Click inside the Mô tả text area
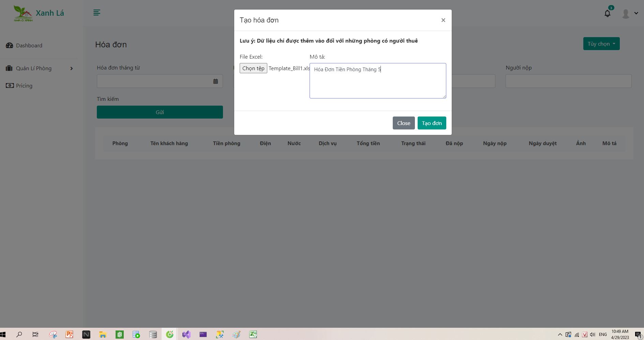Image resolution: width=644 pixels, height=340 pixels. [378, 81]
